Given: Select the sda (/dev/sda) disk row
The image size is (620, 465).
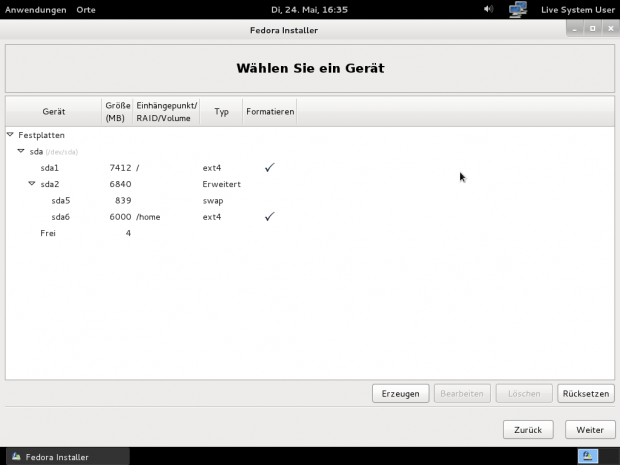Looking at the screenshot, I should [x=310, y=151].
